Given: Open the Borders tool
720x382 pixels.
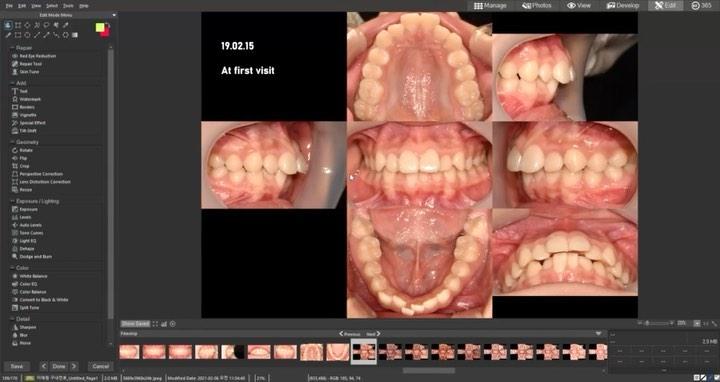Looking at the screenshot, I should coord(23,107).
